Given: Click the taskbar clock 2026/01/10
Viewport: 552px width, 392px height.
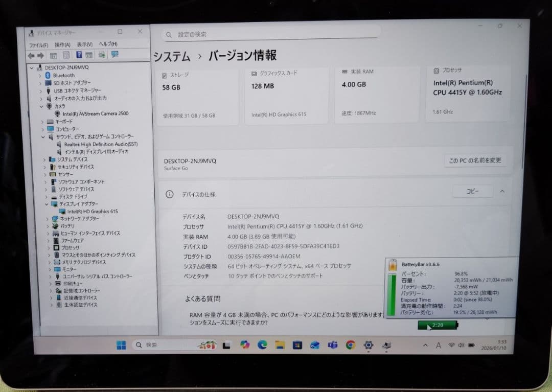Looking at the screenshot, I should [494, 345].
